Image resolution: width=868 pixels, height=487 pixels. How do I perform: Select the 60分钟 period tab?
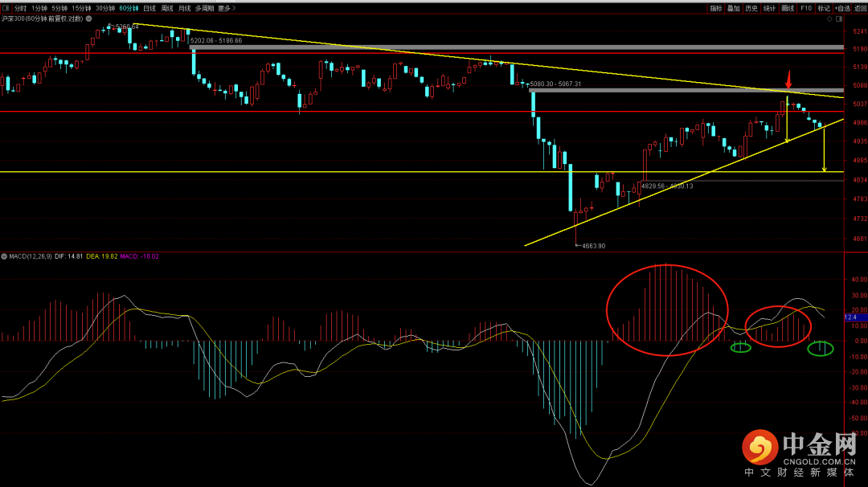pyautogui.click(x=129, y=8)
